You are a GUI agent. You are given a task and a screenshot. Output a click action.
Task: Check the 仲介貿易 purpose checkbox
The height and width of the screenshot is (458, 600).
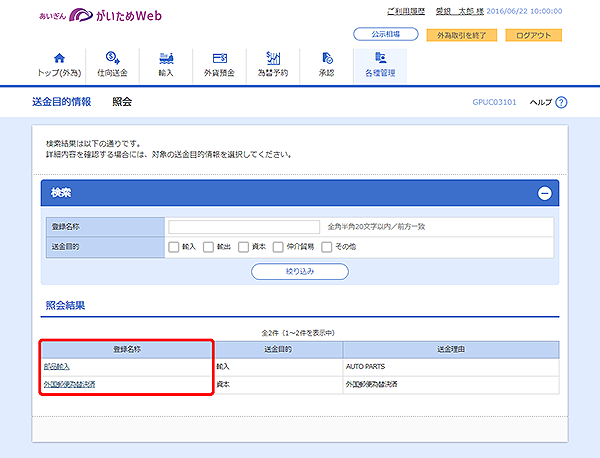[278, 247]
